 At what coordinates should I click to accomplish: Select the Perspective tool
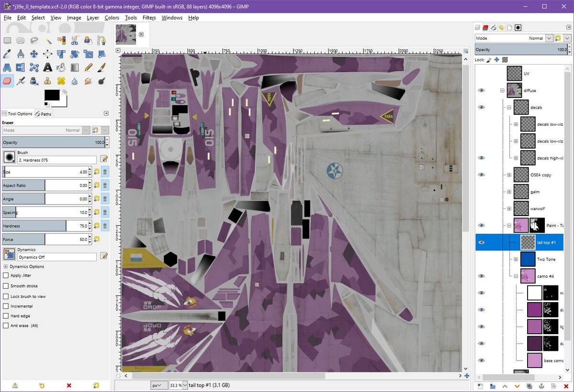tap(7, 67)
